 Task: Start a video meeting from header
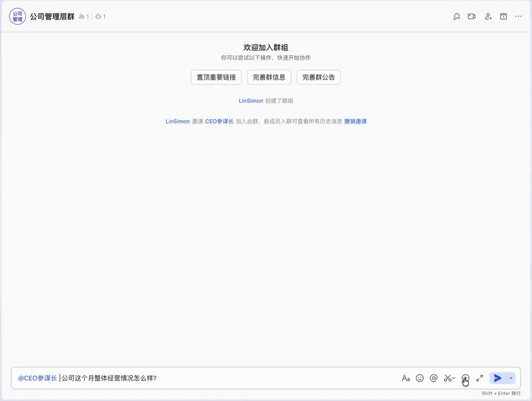(x=472, y=17)
